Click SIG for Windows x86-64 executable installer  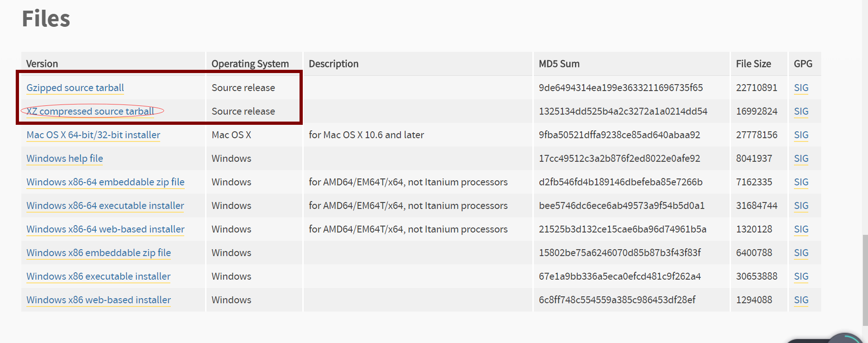pyautogui.click(x=801, y=206)
